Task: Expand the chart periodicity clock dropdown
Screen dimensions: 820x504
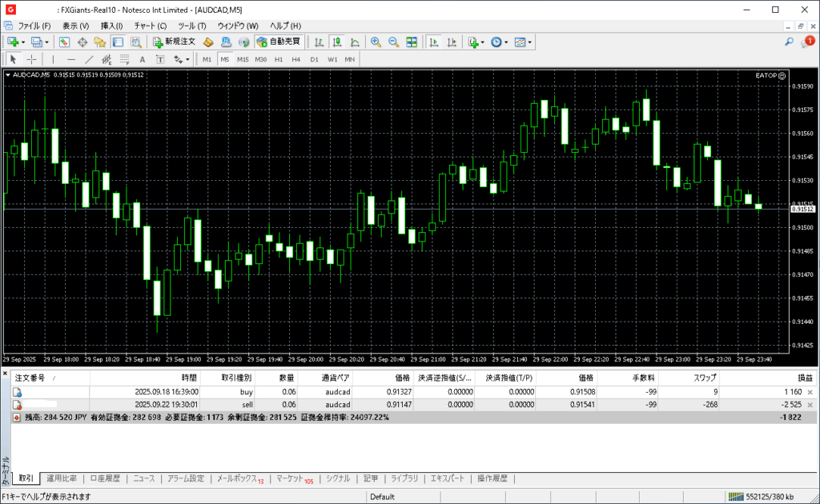Action: coord(507,42)
